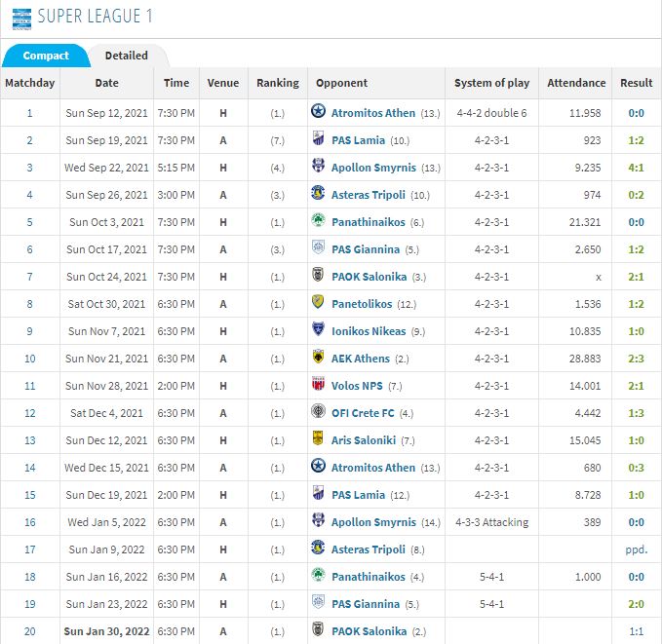Open the AEK Athens team link

tap(361, 359)
